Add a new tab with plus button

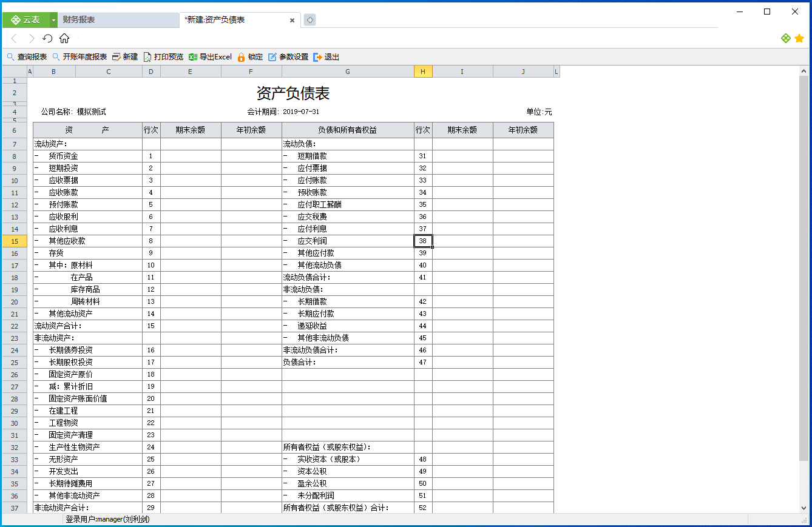pyautogui.click(x=310, y=20)
